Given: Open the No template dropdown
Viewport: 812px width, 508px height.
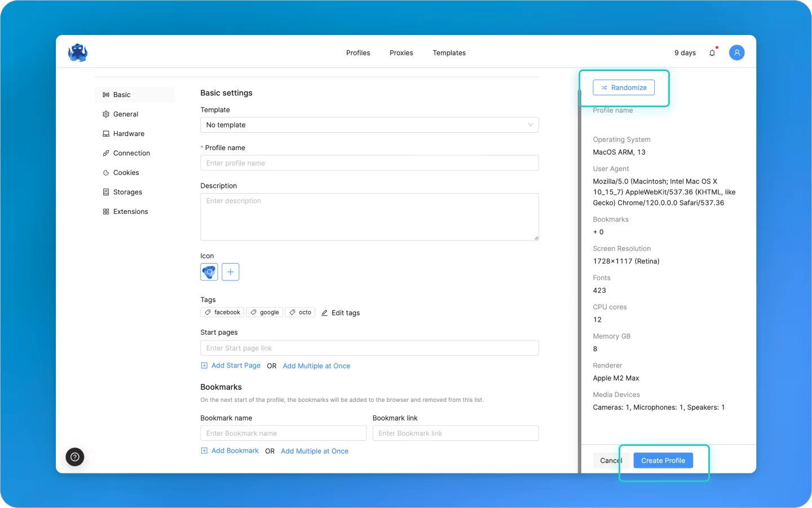Looking at the screenshot, I should pos(369,125).
